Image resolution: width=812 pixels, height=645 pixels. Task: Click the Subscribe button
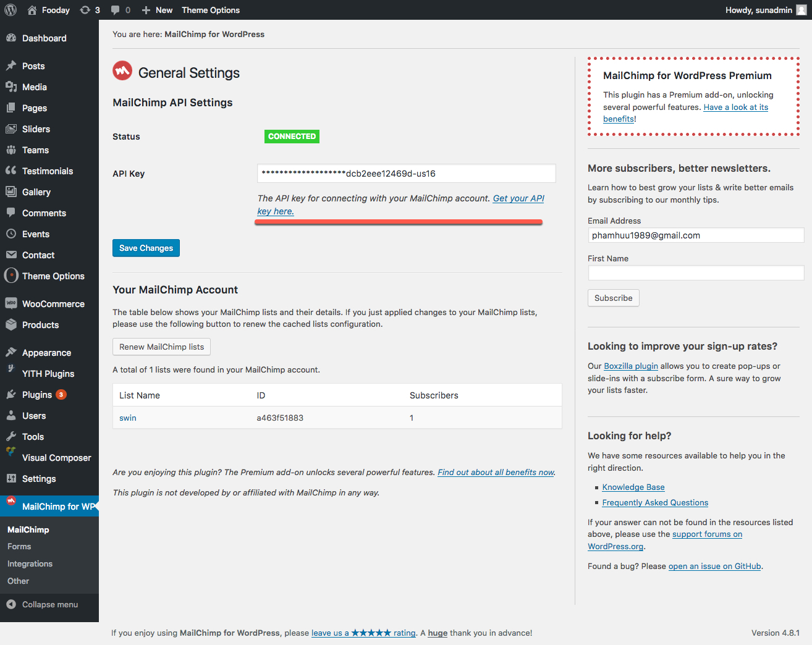(x=613, y=298)
